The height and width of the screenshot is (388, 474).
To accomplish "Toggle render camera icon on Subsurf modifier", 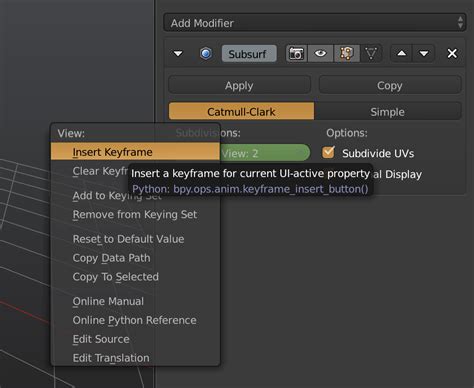I will click(x=296, y=53).
